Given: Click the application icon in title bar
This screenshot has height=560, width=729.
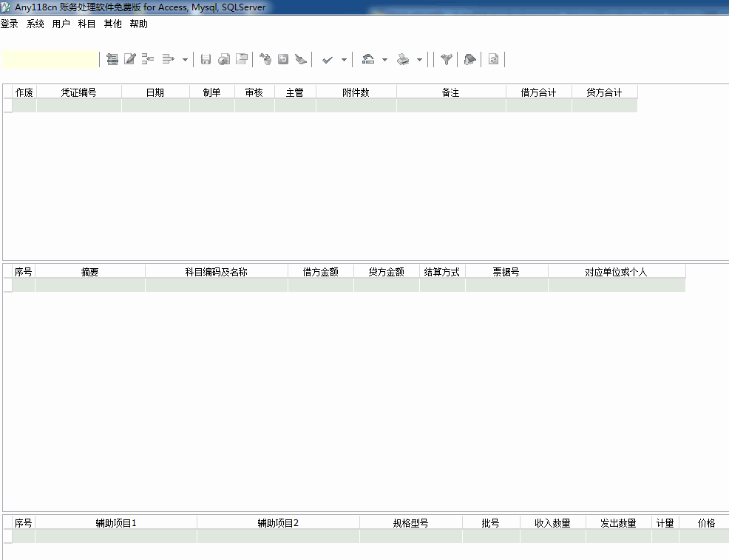Looking at the screenshot, I should point(6,7).
